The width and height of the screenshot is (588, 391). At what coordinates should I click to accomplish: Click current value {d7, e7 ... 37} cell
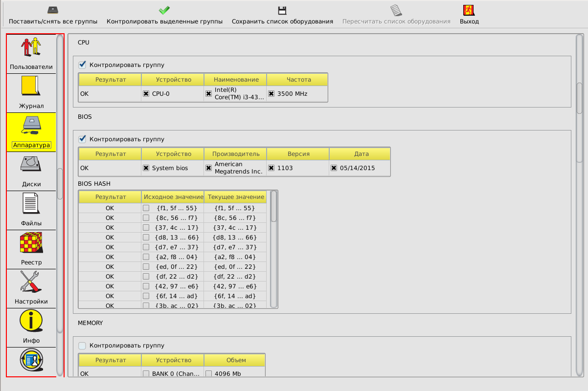click(235, 247)
